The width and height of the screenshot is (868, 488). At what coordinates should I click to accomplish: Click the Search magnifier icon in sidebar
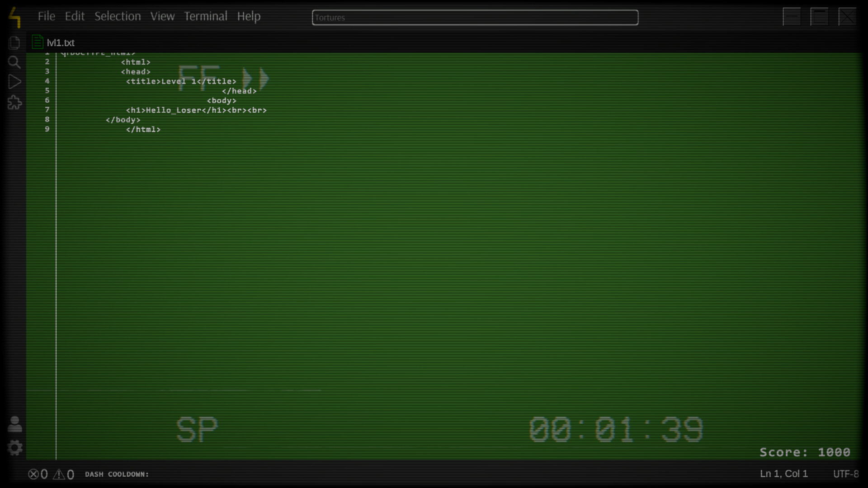(14, 62)
